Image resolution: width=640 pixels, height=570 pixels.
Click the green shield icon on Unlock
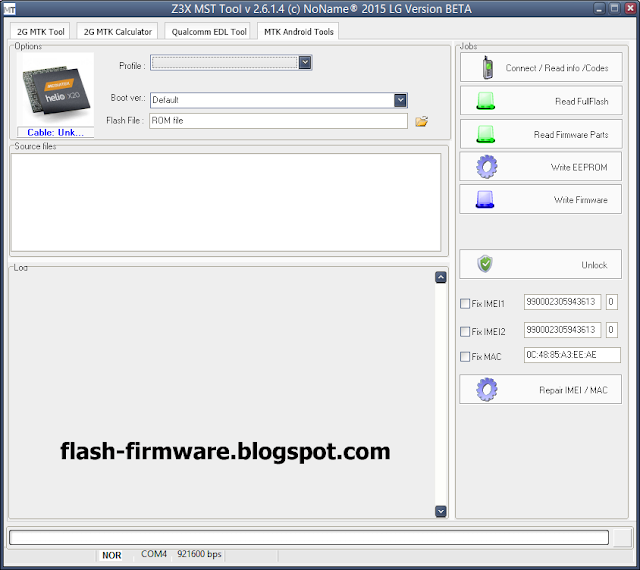(x=485, y=264)
